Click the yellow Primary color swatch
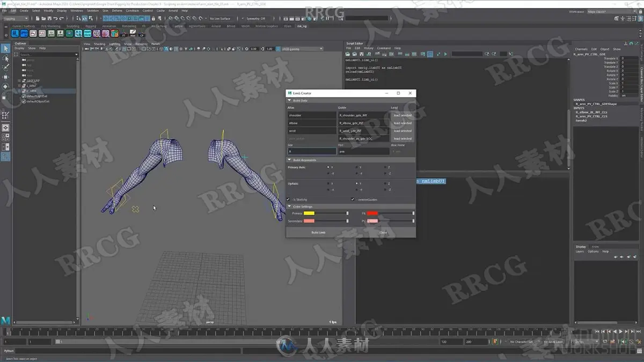Image resolution: width=644 pixels, height=362 pixels. click(x=309, y=213)
